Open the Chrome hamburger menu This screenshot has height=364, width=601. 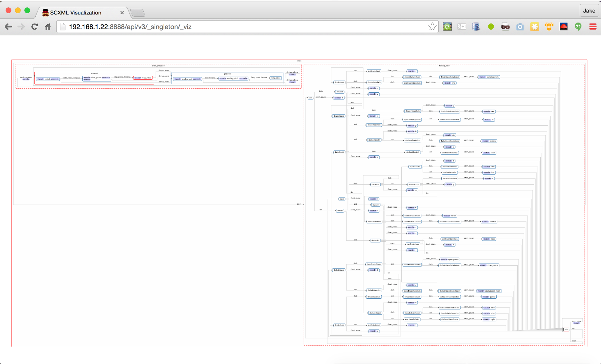[x=593, y=27]
